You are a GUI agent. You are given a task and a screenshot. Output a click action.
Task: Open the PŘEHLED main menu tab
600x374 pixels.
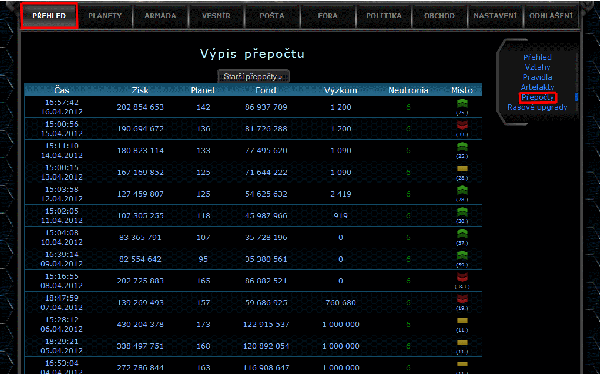tap(49, 16)
